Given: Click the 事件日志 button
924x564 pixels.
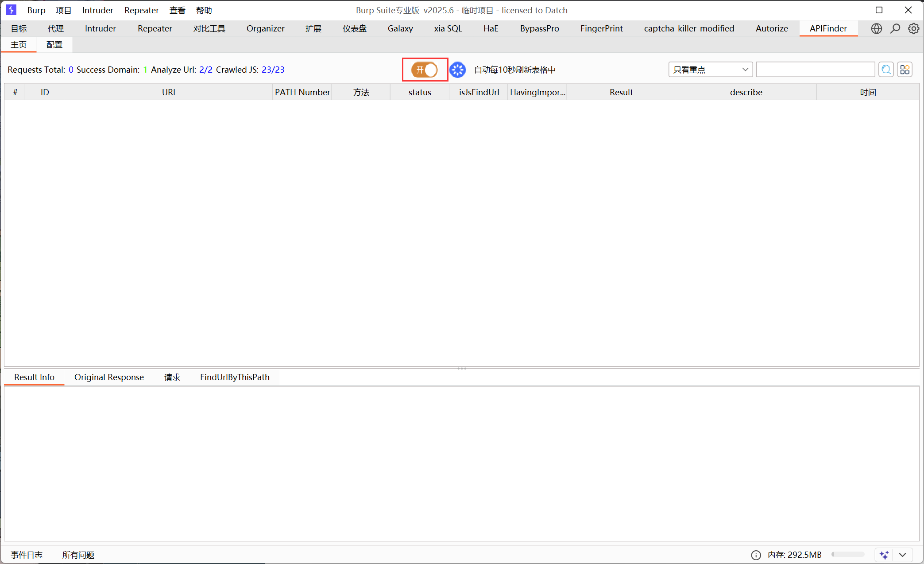Looking at the screenshot, I should [x=27, y=555].
